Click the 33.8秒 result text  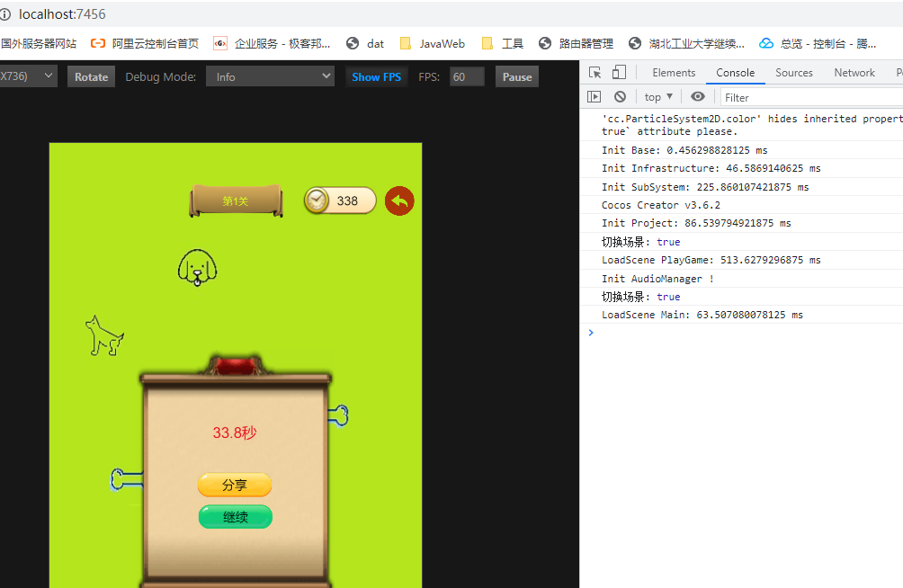click(x=235, y=432)
